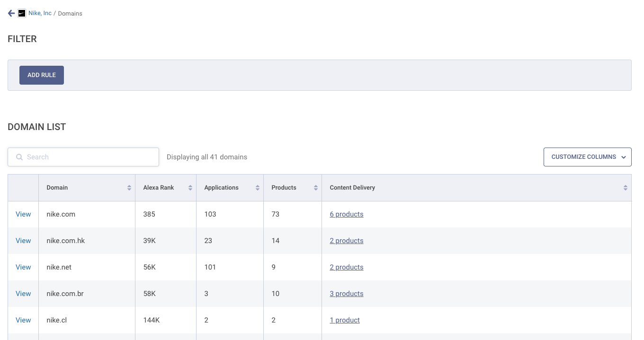This screenshot has width=644, height=340.
Task: Click 3 products link for nike.com.br
Action: [x=346, y=294]
